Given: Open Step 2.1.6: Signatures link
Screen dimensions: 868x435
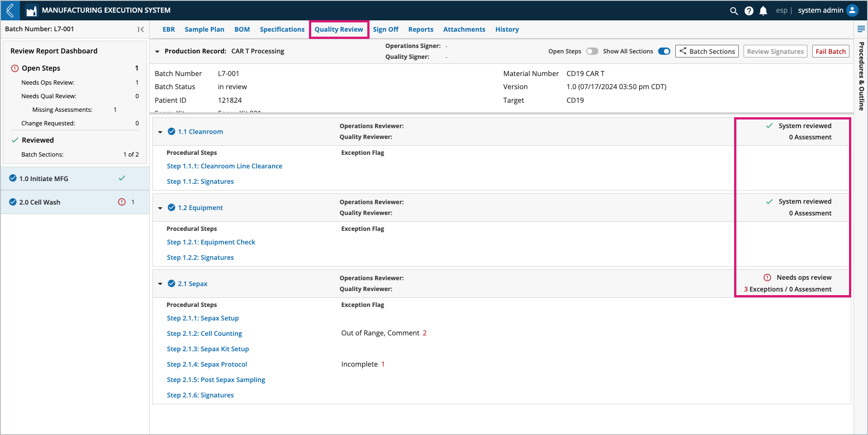Looking at the screenshot, I should 200,395.
